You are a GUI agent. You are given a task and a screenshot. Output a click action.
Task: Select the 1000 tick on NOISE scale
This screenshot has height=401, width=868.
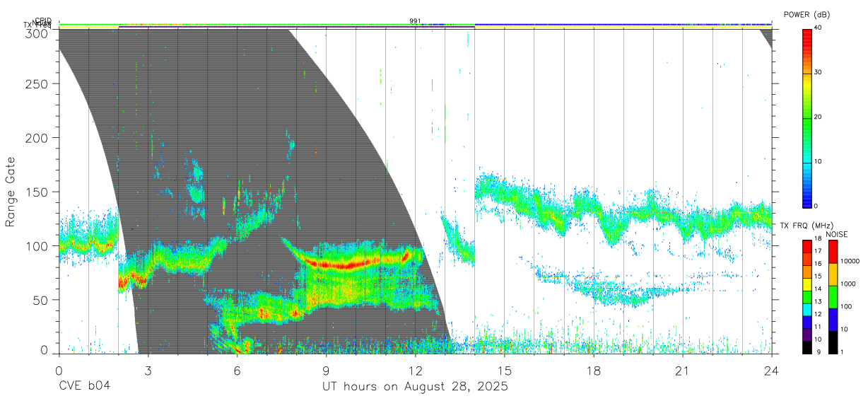pyautogui.click(x=850, y=284)
